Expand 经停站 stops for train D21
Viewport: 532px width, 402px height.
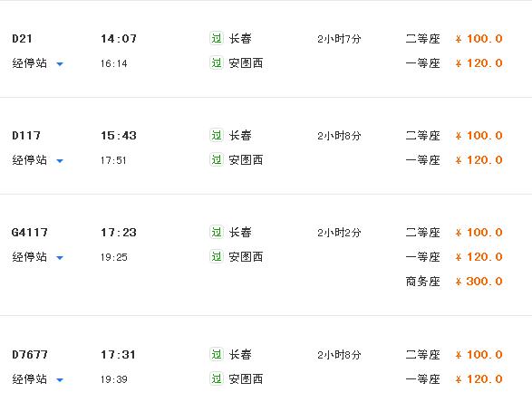click(x=38, y=63)
